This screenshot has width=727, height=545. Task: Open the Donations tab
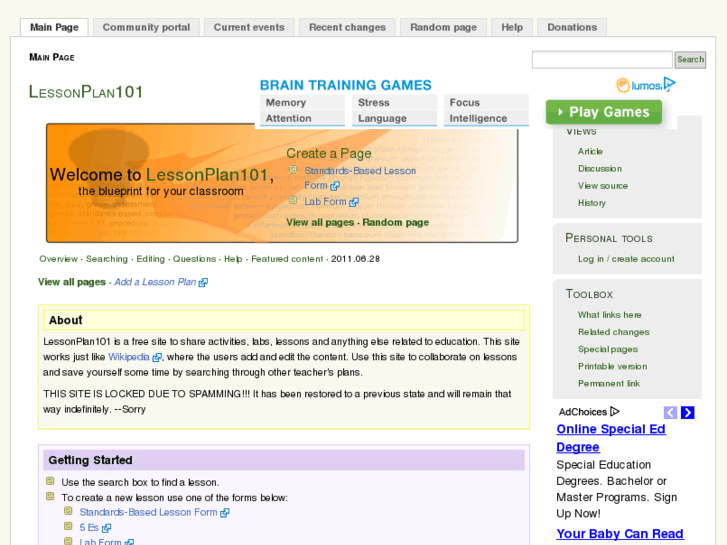(x=572, y=27)
